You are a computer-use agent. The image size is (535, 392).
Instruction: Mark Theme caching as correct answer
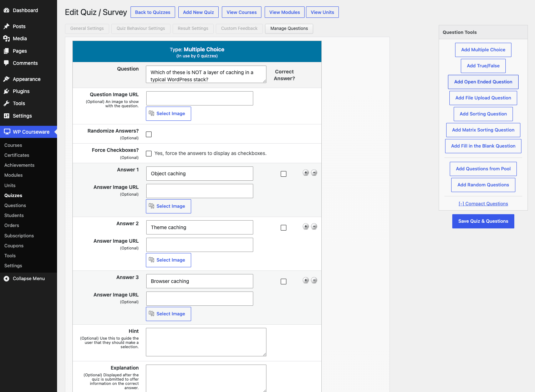tap(284, 228)
